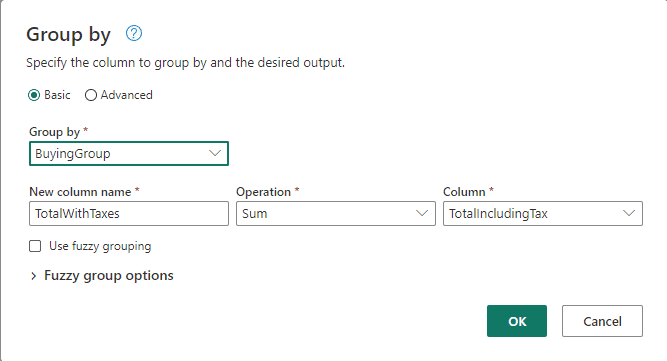Click the TotalWithTaxes new column name field

(x=129, y=213)
